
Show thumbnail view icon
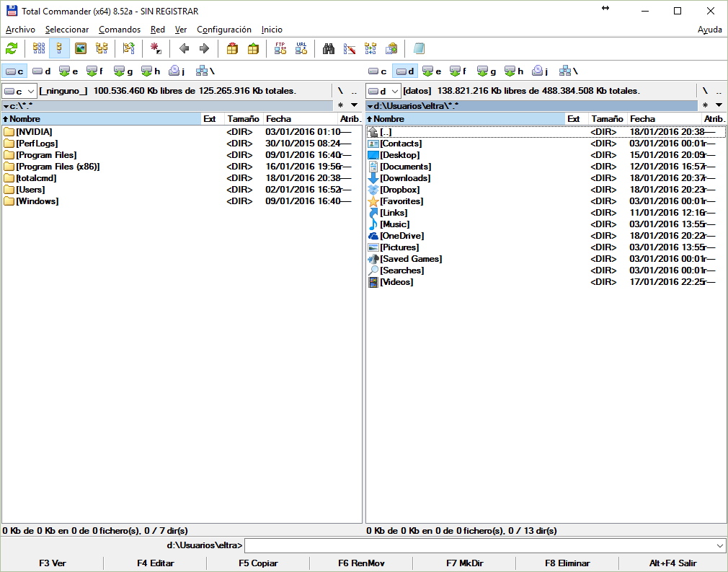point(81,48)
